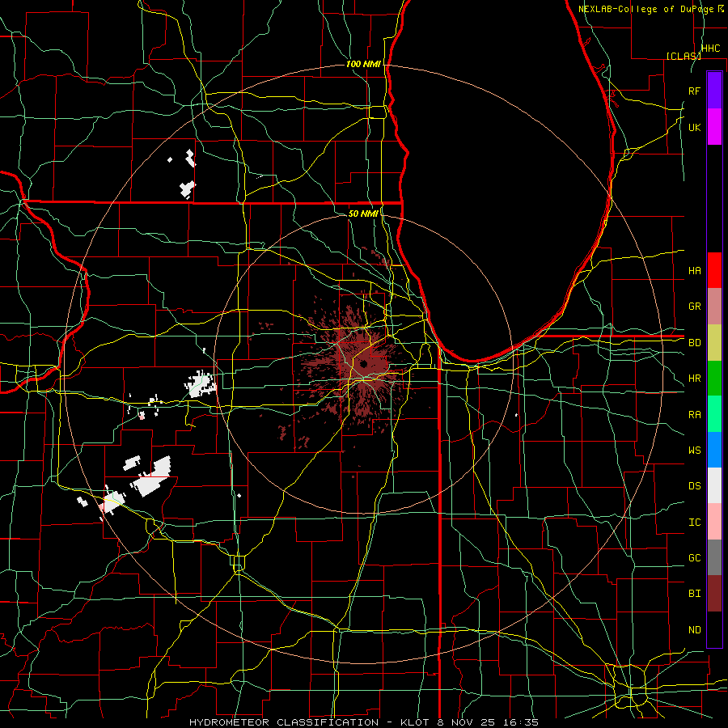This screenshot has height=728, width=728.
Task: Click the KLOT station identifier in caption
Action: click(x=415, y=722)
